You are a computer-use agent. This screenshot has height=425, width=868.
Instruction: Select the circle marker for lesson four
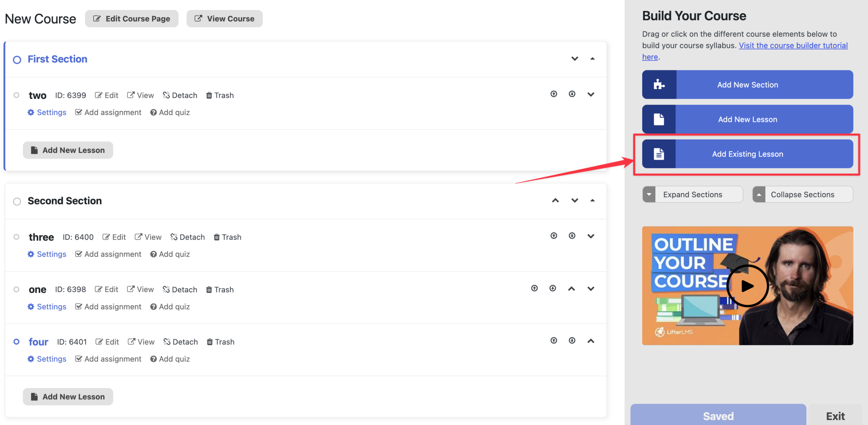(x=16, y=341)
